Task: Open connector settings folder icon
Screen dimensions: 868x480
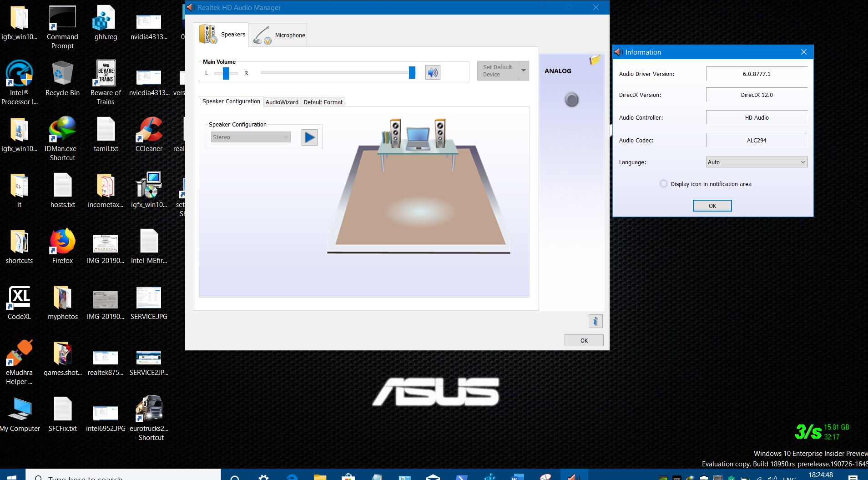Action: 595,61
